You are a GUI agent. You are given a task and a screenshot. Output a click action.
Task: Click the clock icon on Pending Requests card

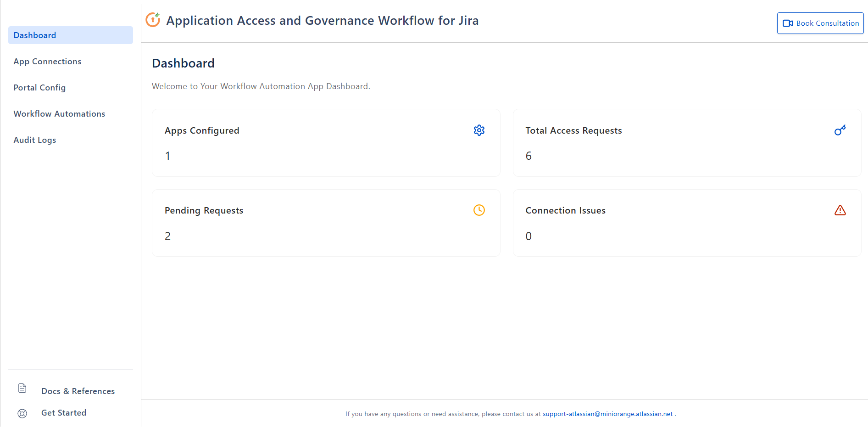(x=479, y=210)
